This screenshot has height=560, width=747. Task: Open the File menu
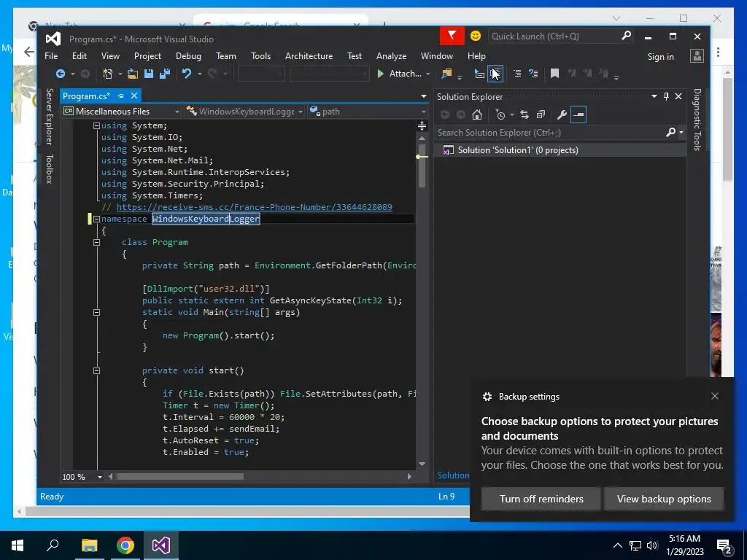(51, 56)
